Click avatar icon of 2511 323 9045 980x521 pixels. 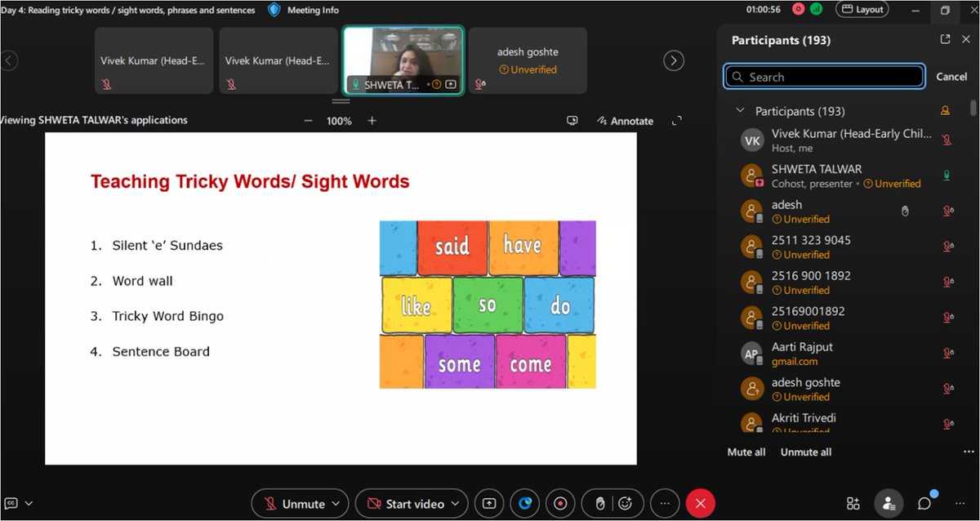[752, 247]
